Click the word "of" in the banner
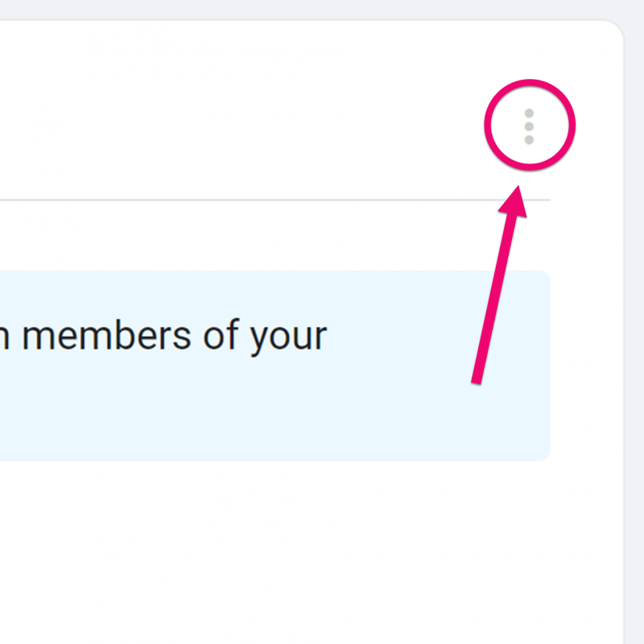This screenshot has width=644, height=644. click(x=221, y=334)
